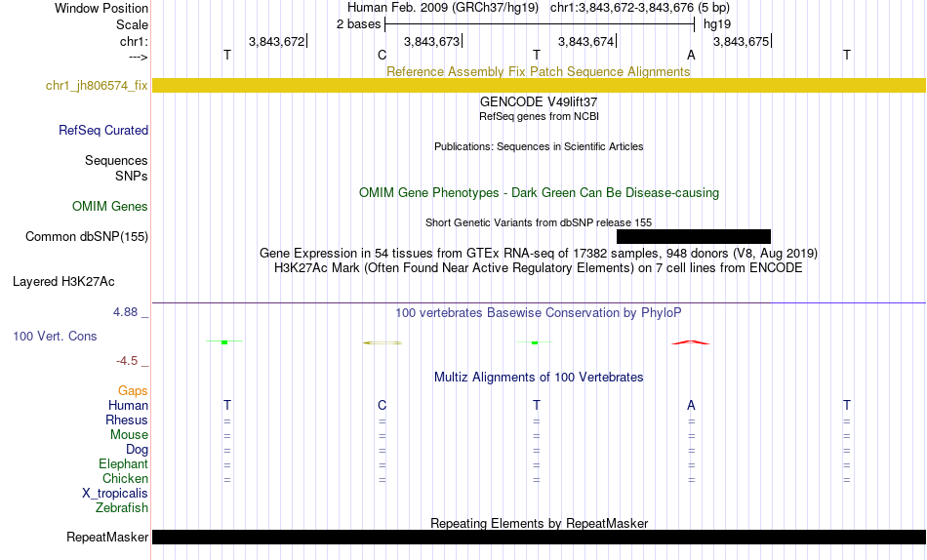Open 100 vertebrates Basewise Conservation by PhyloP

coord(539,313)
